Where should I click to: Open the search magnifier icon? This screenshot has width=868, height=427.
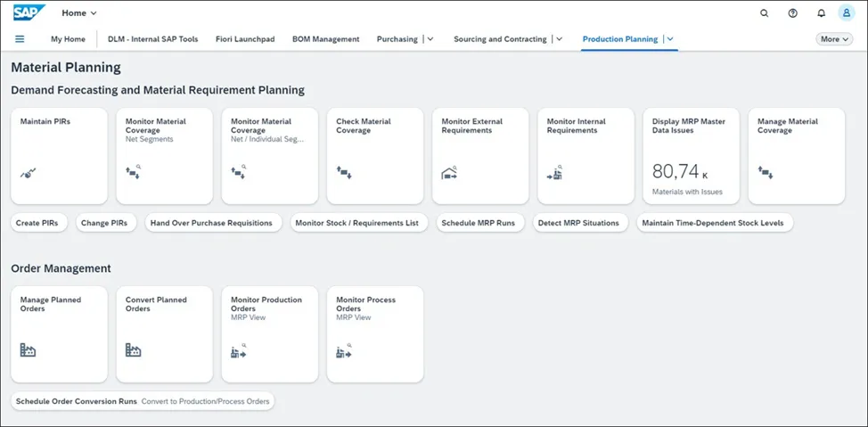click(x=764, y=13)
